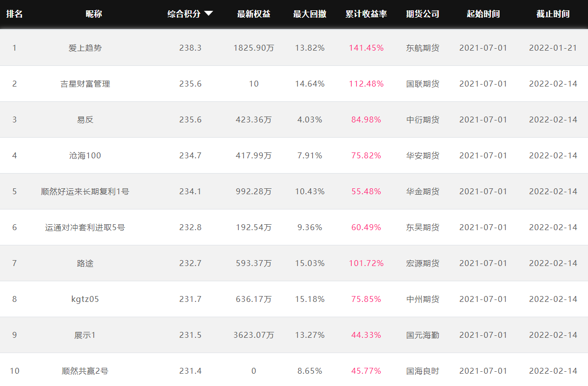Click return rate 55.48%
Screen dimensions: 588x386
(x=366, y=191)
